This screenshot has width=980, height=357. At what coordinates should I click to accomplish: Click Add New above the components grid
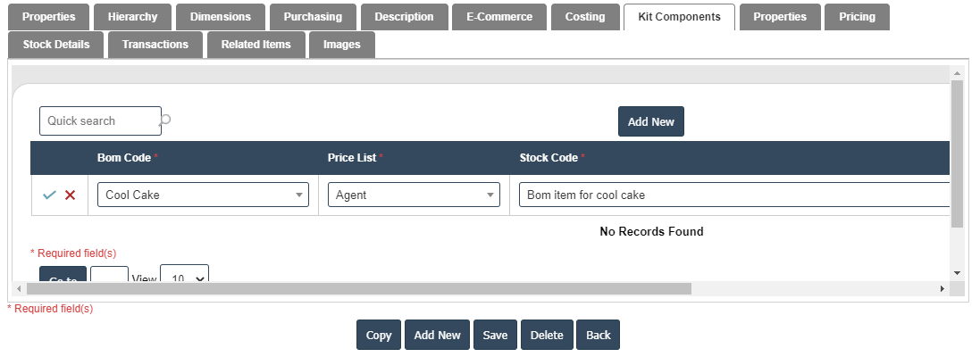pyautogui.click(x=650, y=121)
